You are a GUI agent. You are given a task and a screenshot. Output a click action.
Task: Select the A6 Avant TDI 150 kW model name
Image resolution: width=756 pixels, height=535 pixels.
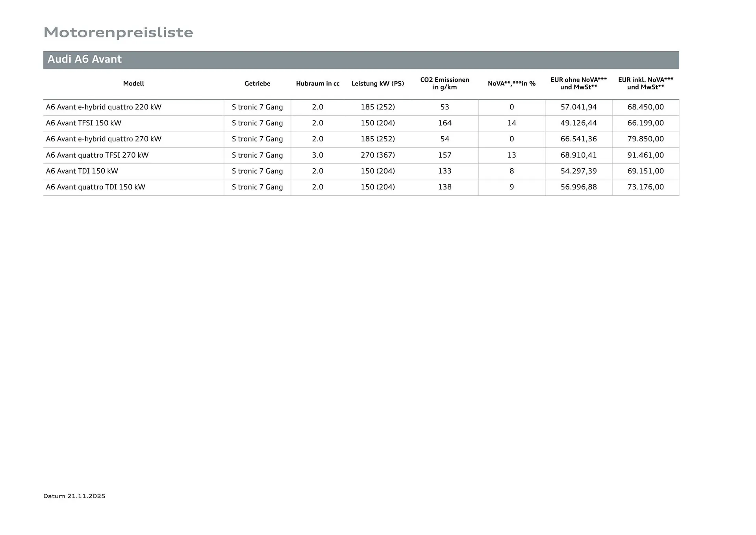[82, 171]
